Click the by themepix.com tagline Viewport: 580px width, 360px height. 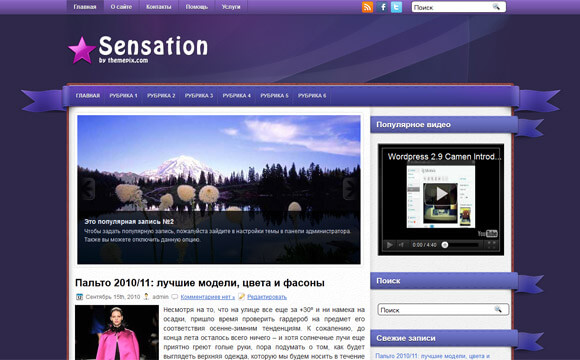(x=123, y=60)
